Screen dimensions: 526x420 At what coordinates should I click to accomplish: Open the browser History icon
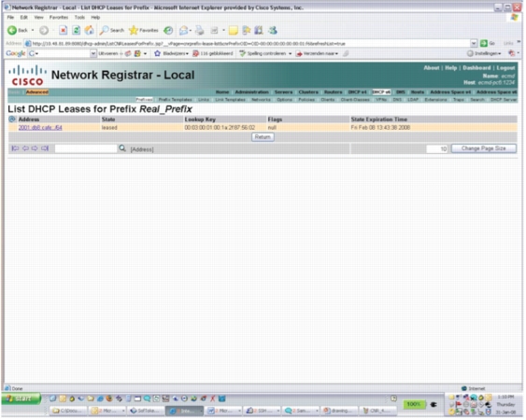click(x=168, y=31)
